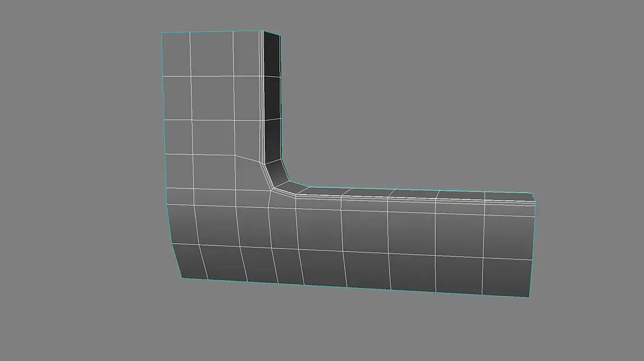Pick the upper-right tip vertex of horizontal arm
Image resolution: width=644 pixels, height=361 pixels.
(532, 194)
